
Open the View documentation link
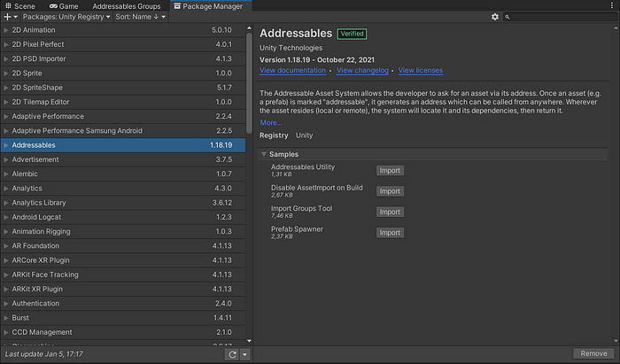[x=292, y=70]
